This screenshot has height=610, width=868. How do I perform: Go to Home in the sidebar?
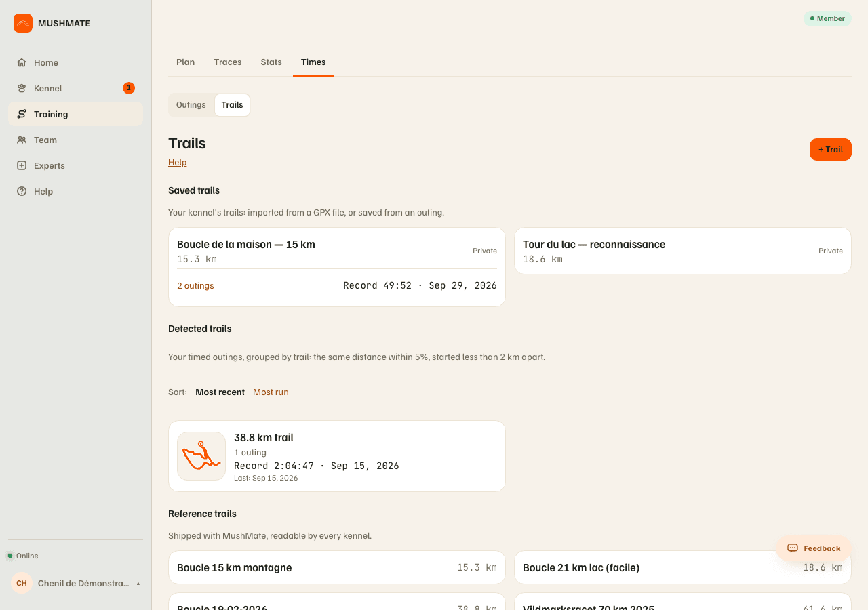click(x=75, y=62)
